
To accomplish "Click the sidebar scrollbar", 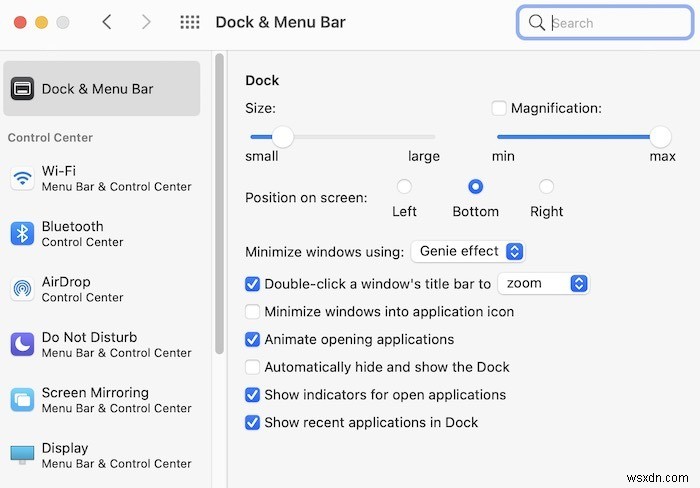I will coord(219,180).
